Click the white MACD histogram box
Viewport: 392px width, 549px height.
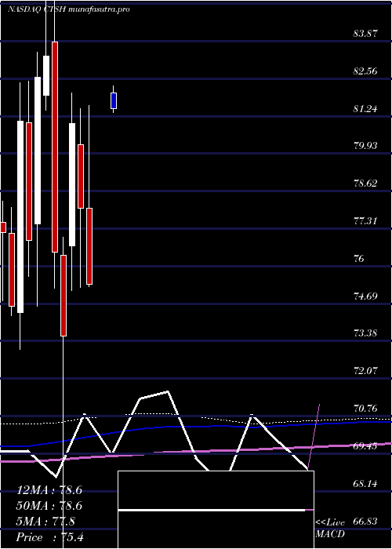point(216,510)
